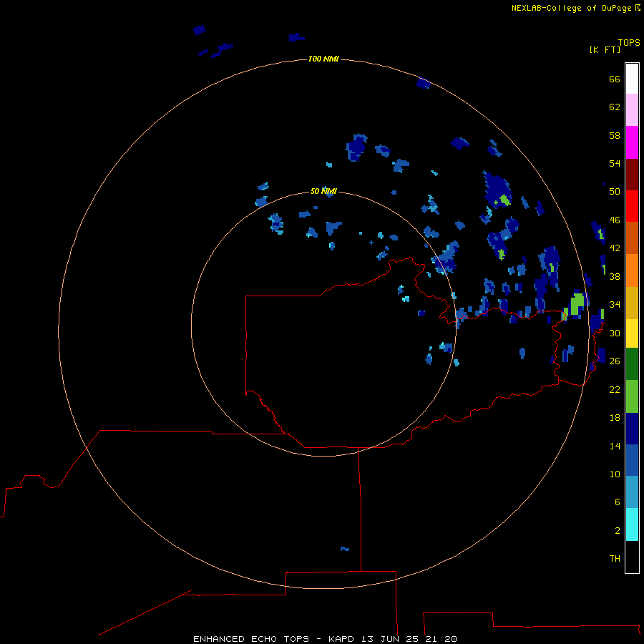This screenshot has height=644, width=644.
Task: Select the yellow swatch between 34 and 30
Action: [x=632, y=333]
